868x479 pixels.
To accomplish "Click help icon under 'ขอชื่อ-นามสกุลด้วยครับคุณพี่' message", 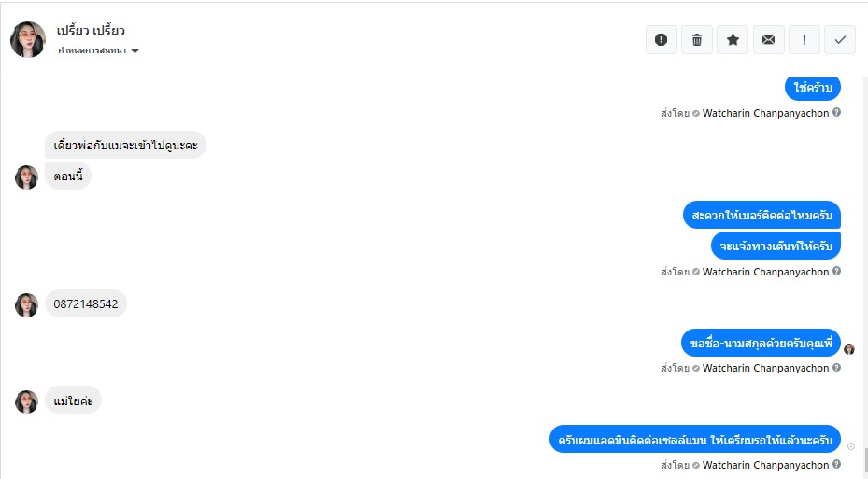I will (836, 368).
